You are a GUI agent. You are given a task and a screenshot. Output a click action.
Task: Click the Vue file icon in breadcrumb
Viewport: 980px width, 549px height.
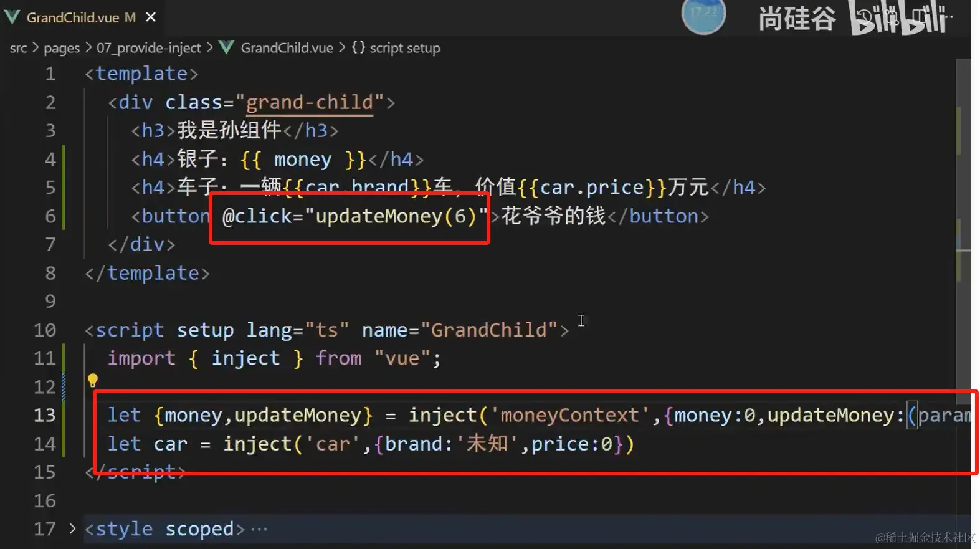click(227, 47)
